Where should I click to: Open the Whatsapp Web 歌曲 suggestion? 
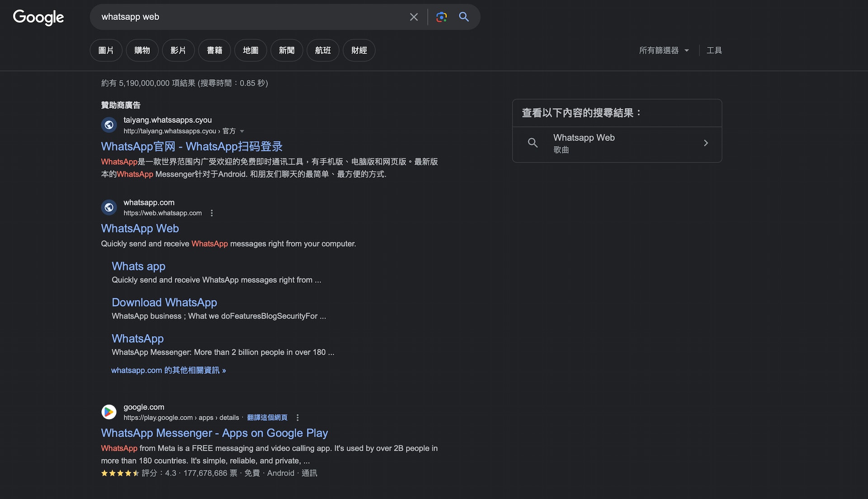coord(617,144)
